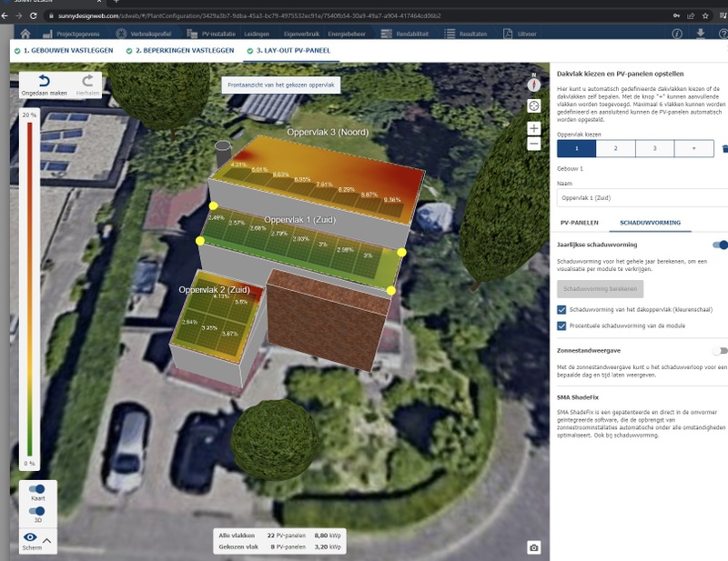Delete surface with trash icon
Image resolution: width=728 pixels, height=561 pixels.
tap(724, 148)
